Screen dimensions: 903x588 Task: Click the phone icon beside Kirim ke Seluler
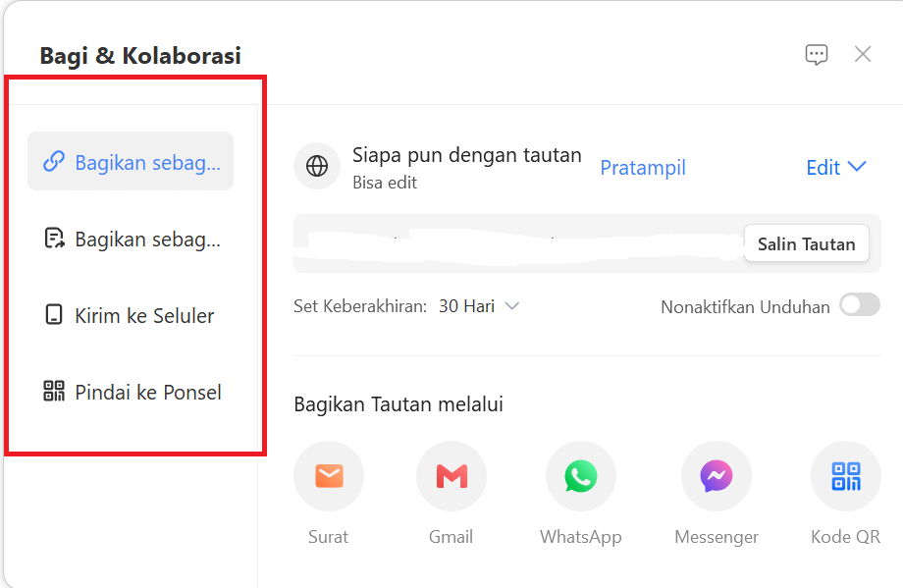[x=54, y=315]
